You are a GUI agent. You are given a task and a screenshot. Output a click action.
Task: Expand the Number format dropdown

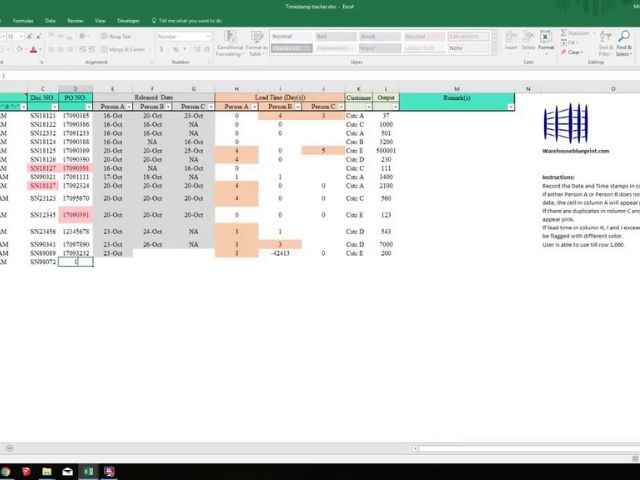(x=208, y=36)
